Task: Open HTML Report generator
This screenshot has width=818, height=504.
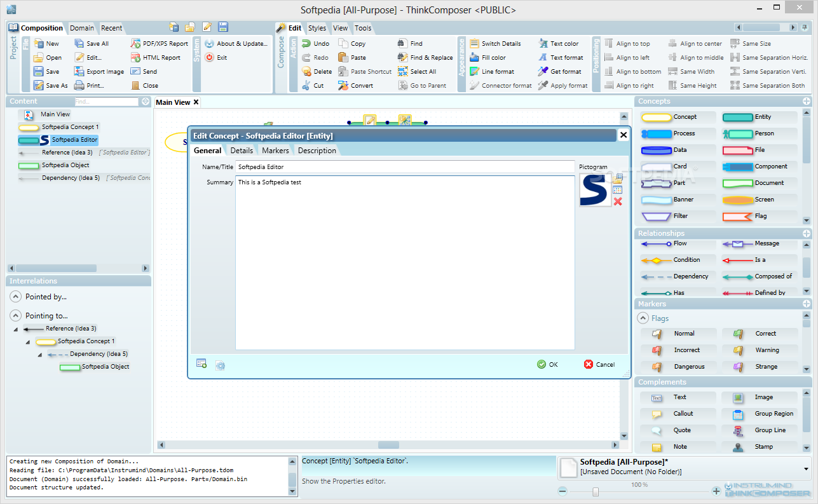Action: [x=156, y=58]
